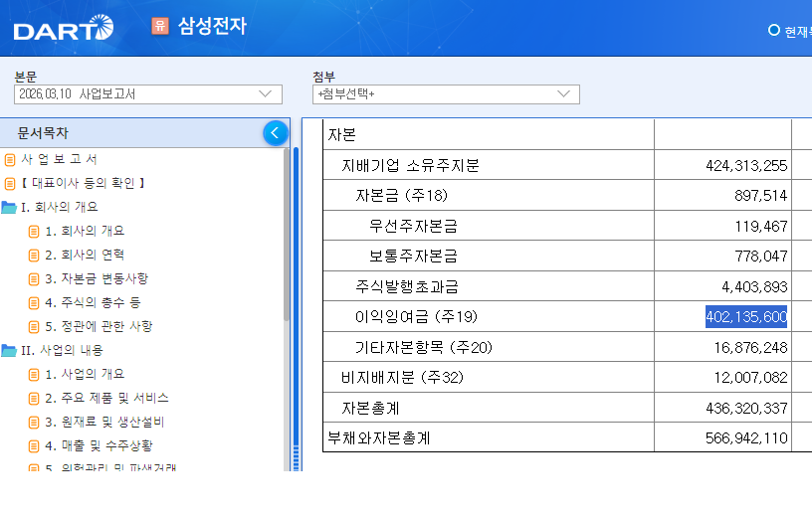Open the 본문 report date dropdown
This screenshot has height=519, width=812.
(x=148, y=94)
